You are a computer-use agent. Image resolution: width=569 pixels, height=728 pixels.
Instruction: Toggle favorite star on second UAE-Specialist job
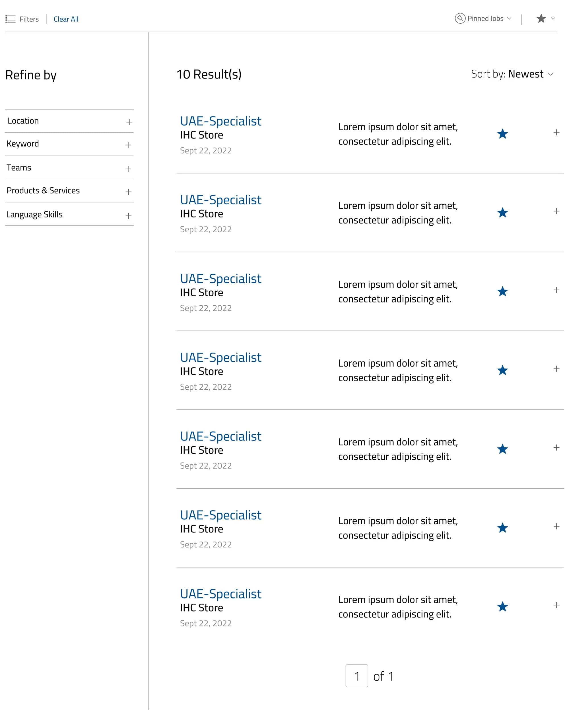pos(502,213)
